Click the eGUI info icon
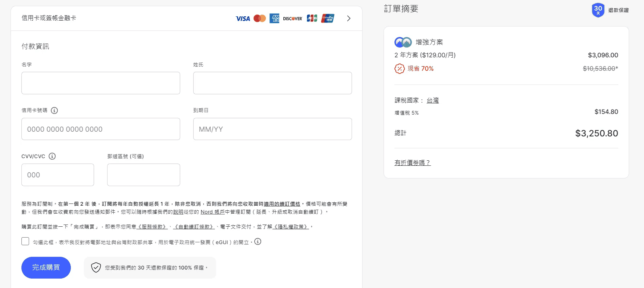 (258, 242)
